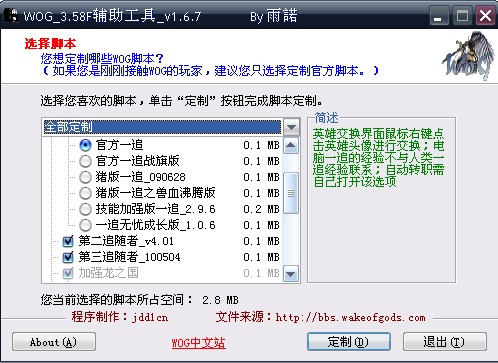Select the 官方一追 radio option
The height and width of the screenshot is (363, 498).
pos(85,145)
